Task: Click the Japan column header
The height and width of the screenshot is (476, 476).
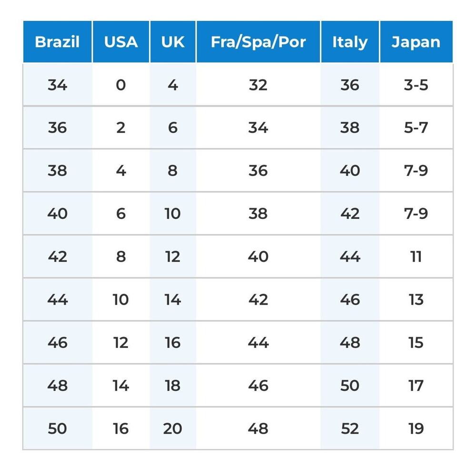Action: (x=416, y=42)
